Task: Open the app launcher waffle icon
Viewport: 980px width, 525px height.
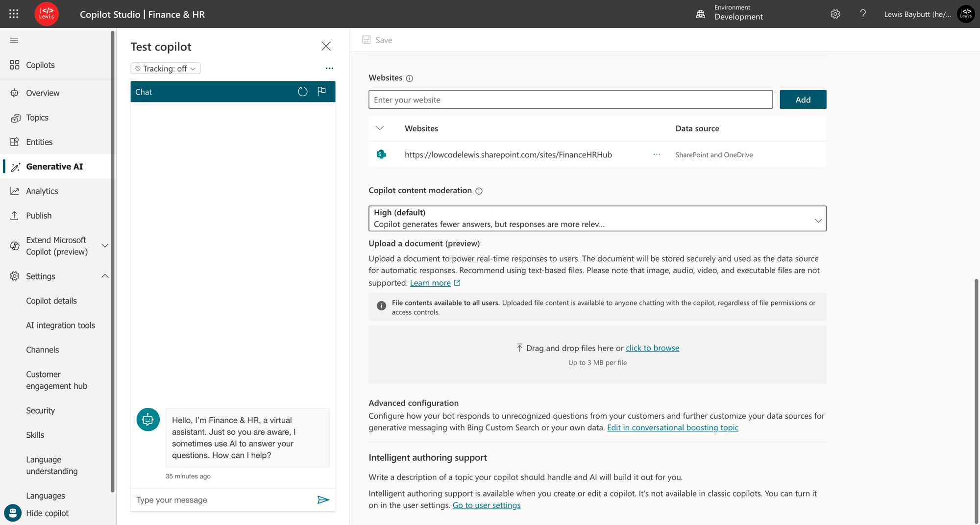Action: 14,14
